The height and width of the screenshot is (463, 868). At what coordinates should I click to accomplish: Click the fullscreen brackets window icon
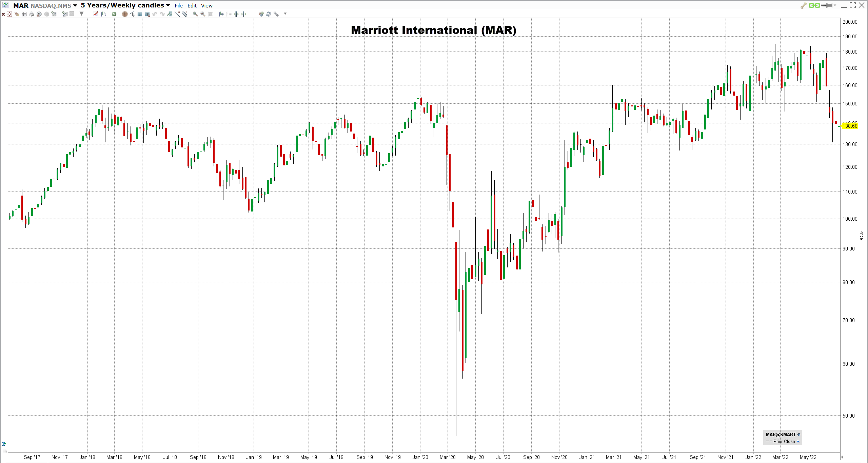853,5
